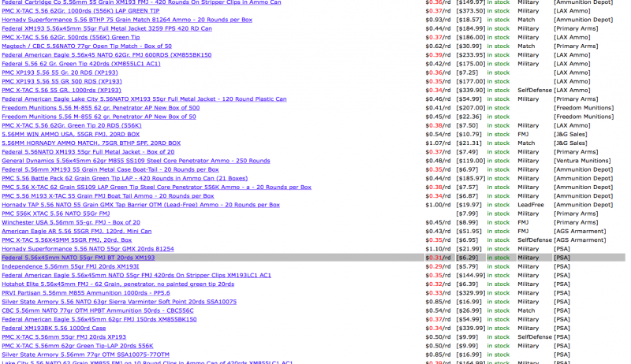
Task: Open Federal XM193 420 RD Can listing
Action: pyautogui.click(x=106, y=28)
